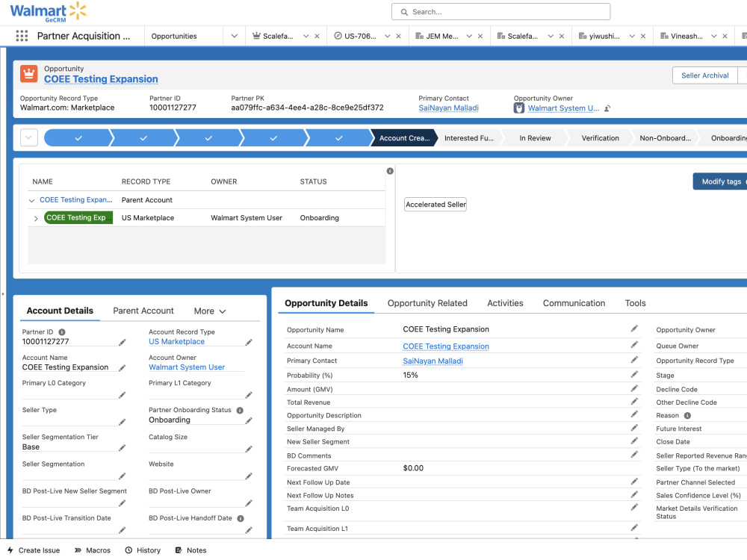Image resolution: width=747 pixels, height=560 pixels.
Task: Edit Next Follow Up Date pencil icon
Action: [x=634, y=482]
